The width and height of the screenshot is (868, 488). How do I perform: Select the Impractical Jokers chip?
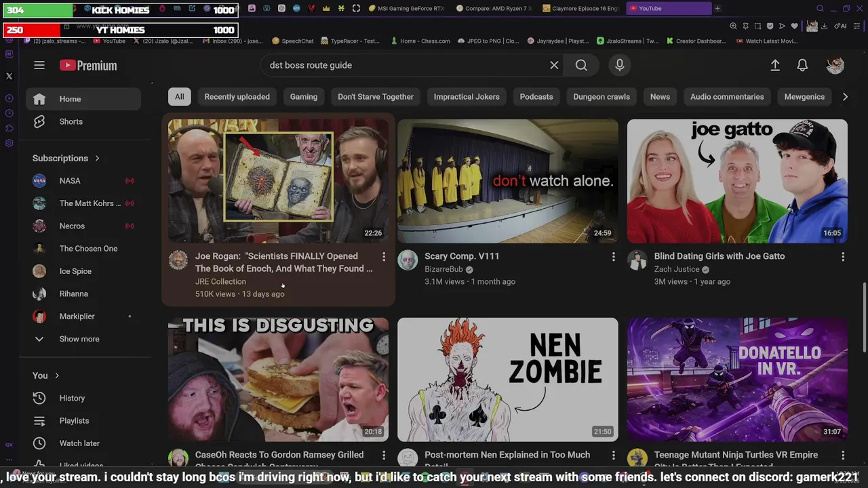point(467,97)
